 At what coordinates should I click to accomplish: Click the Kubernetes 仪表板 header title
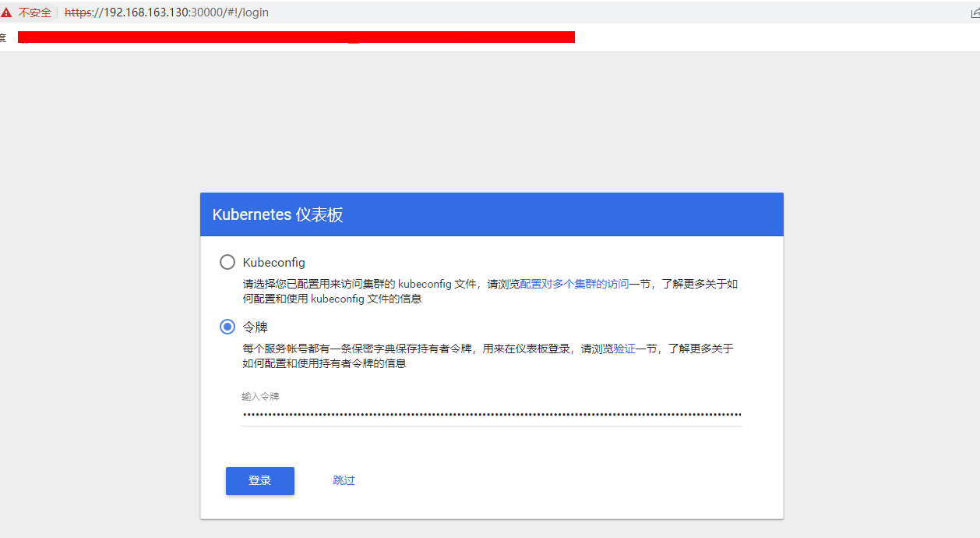click(x=278, y=215)
